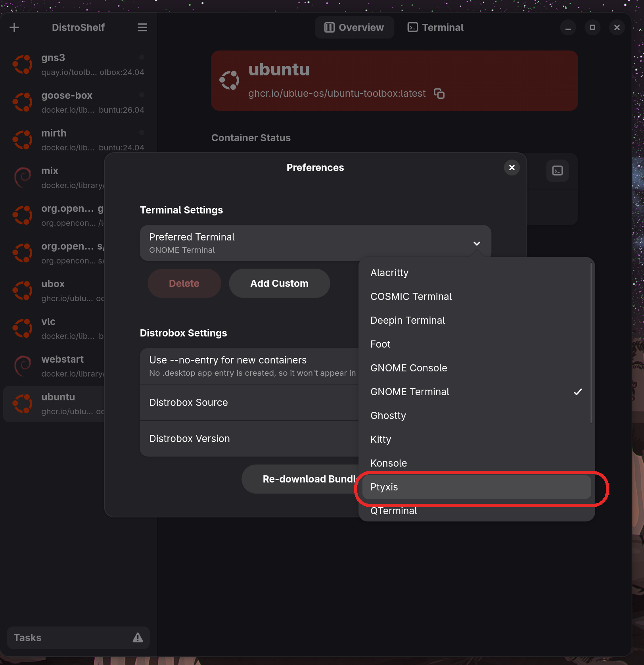The height and width of the screenshot is (665, 644).
Task: Close the Preferences dialog
Action: tap(512, 167)
